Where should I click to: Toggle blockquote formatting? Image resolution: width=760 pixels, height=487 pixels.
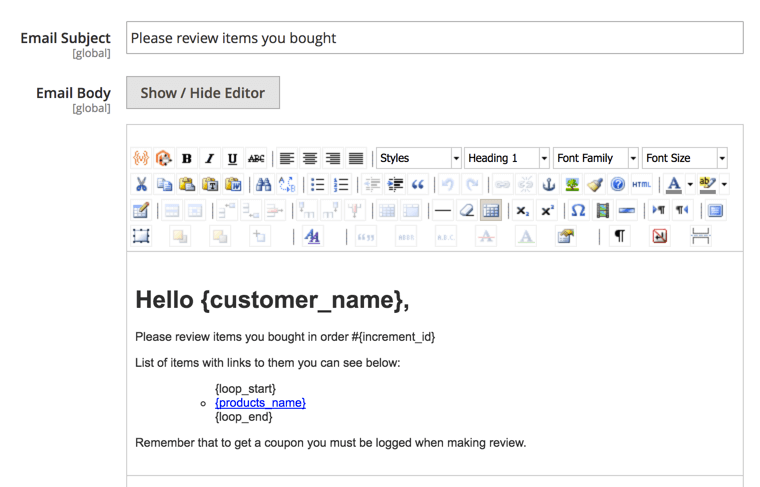coord(418,184)
